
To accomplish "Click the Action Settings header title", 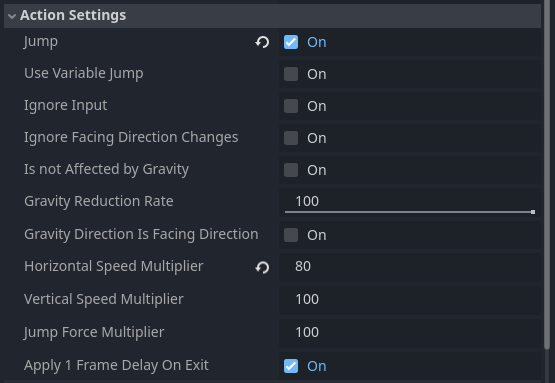I will click(73, 15).
